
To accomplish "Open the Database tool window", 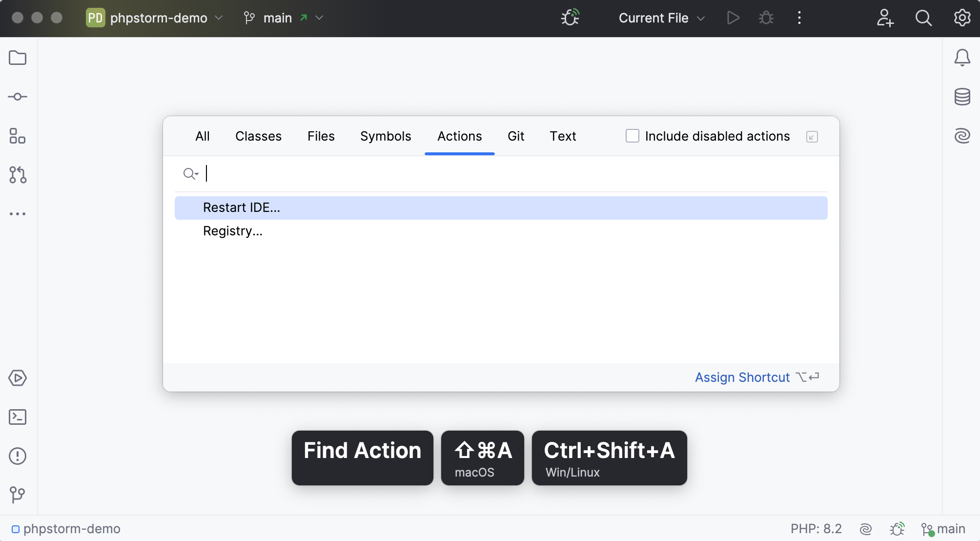I will click(x=962, y=97).
